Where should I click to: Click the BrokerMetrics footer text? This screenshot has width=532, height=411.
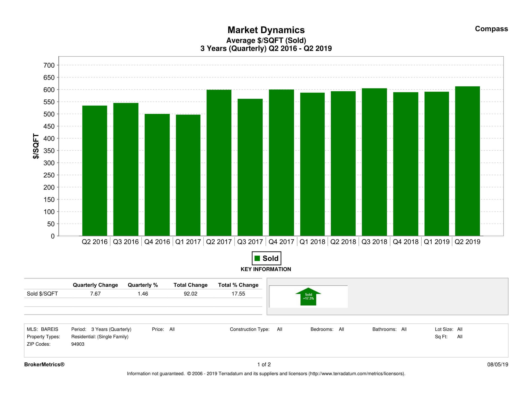click(44, 364)
